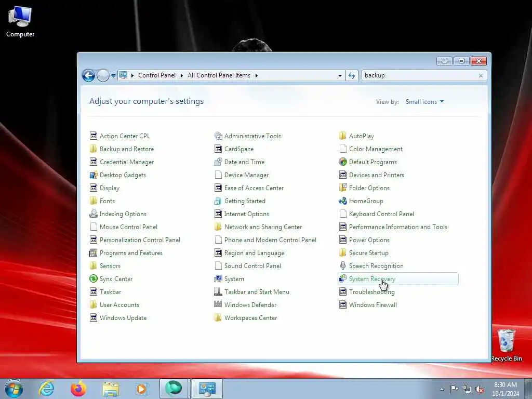Open the System computer icon
Viewport: 532px width, 399px height.
[x=218, y=278]
